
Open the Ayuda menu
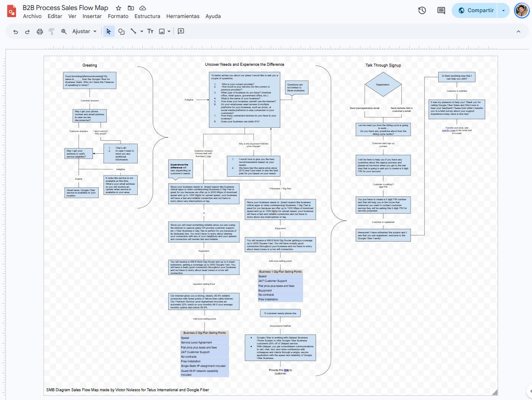pyautogui.click(x=213, y=16)
